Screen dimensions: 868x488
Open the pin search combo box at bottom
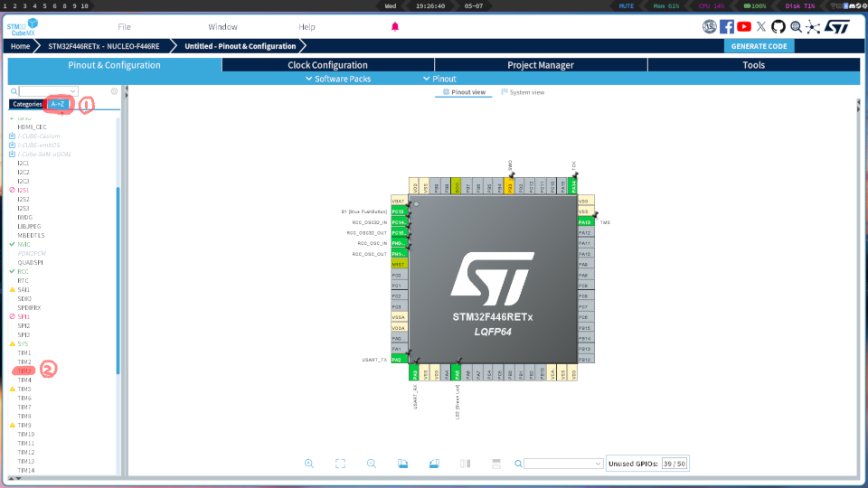click(563, 464)
